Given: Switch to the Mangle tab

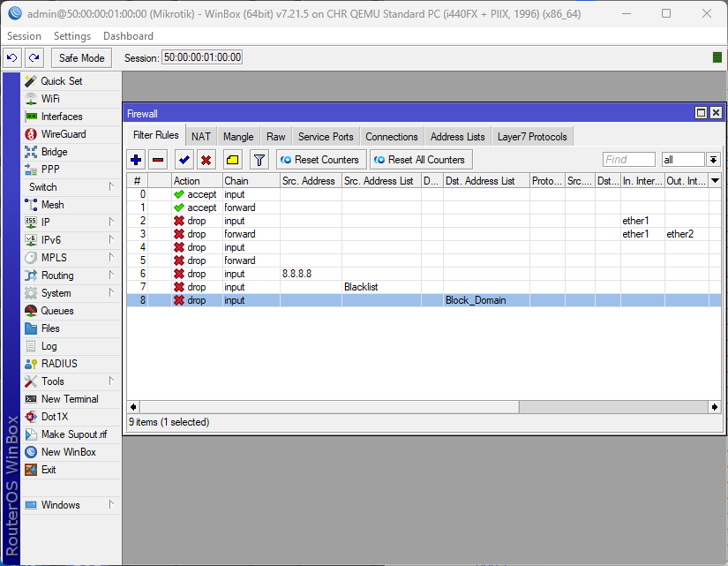Looking at the screenshot, I should [238, 137].
